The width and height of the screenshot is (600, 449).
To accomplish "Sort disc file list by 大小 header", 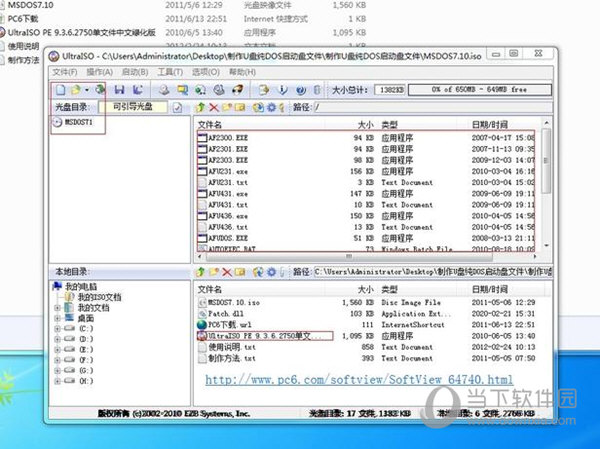I will coord(365,124).
